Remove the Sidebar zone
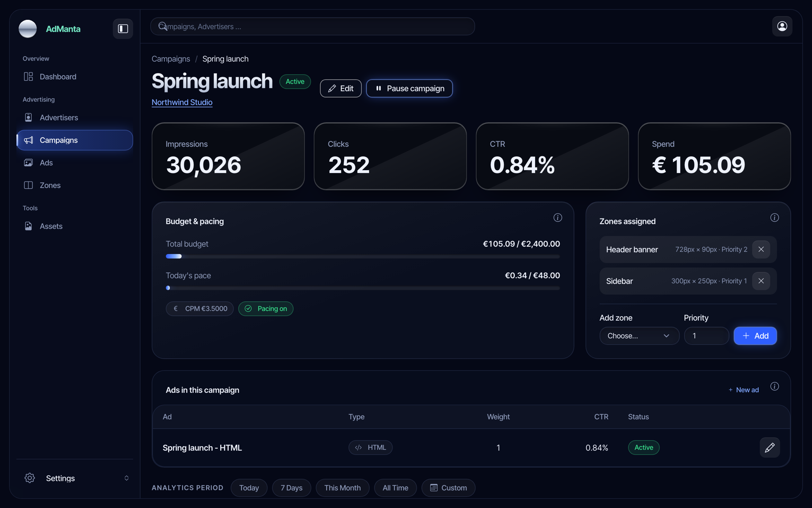Image resolution: width=812 pixels, height=508 pixels. 761,281
